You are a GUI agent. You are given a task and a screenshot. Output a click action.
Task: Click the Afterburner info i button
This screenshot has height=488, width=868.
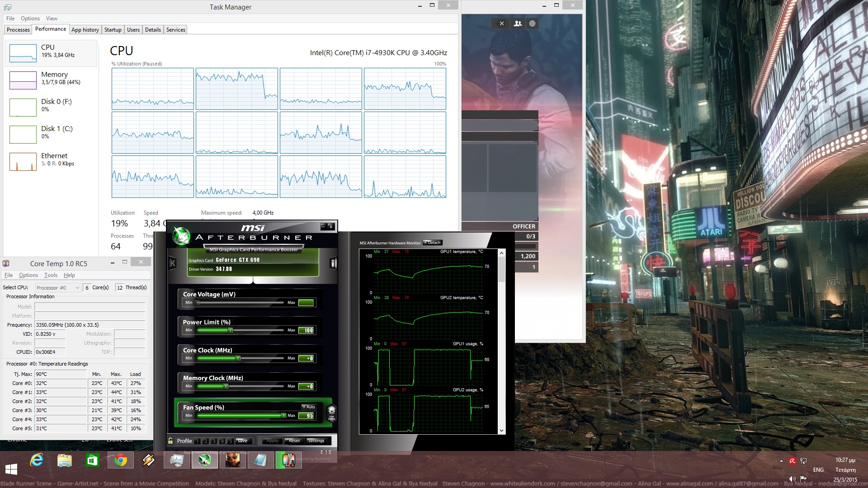pos(333,263)
